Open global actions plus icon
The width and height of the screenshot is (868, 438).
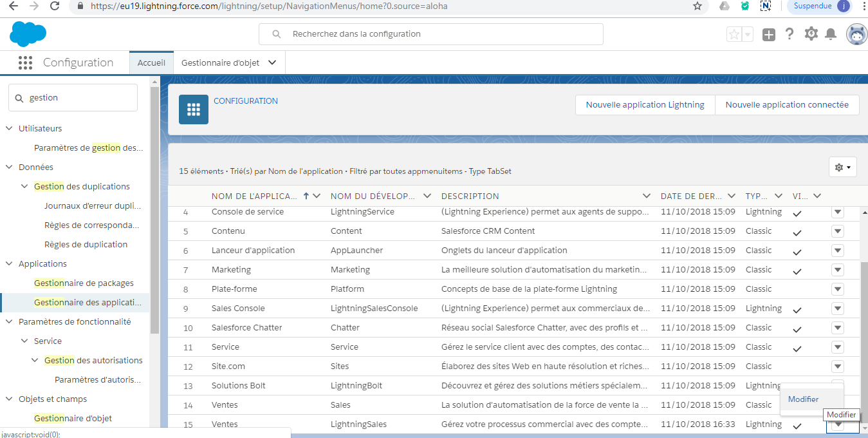click(x=769, y=35)
